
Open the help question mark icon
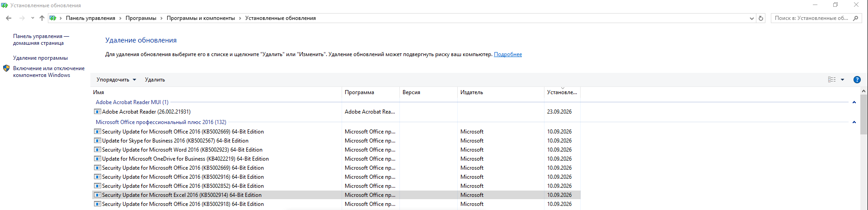(x=857, y=80)
